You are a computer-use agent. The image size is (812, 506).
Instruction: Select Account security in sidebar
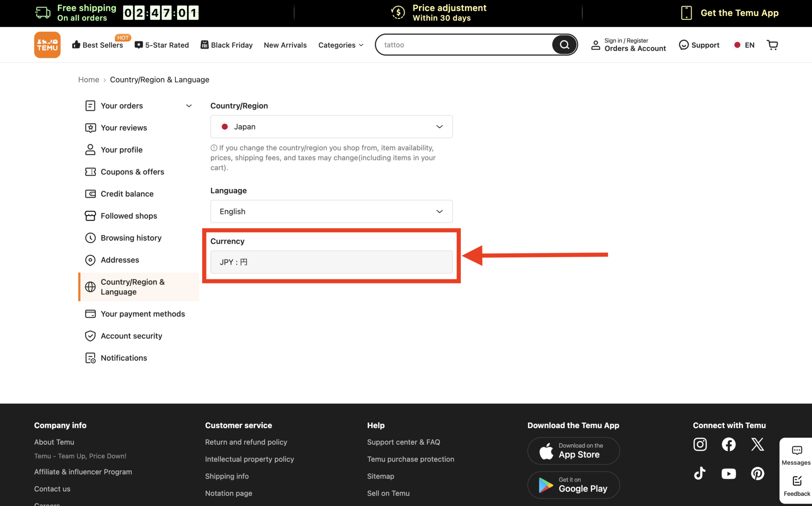[x=131, y=336]
